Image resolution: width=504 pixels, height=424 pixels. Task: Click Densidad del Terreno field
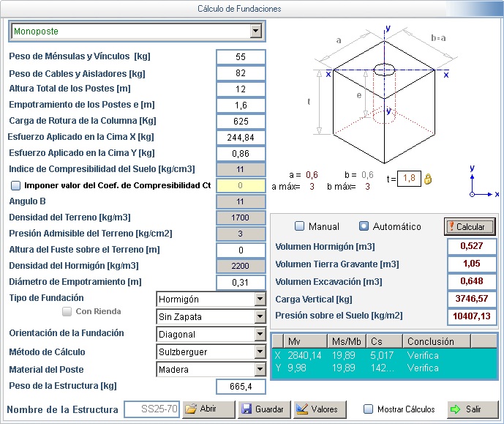point(241,217)
